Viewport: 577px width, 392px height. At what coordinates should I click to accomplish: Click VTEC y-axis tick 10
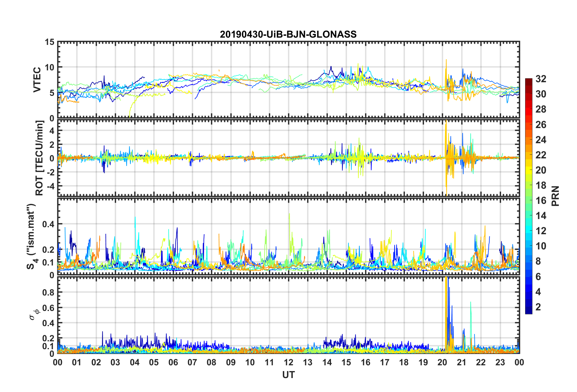tap(49, 67)
